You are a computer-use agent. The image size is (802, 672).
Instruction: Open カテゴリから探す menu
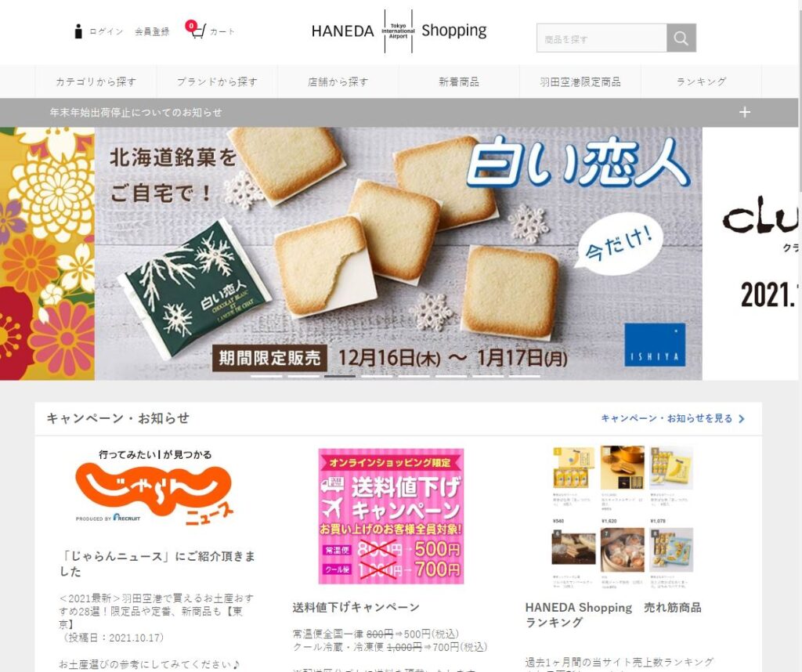click(x=96, y=81)
